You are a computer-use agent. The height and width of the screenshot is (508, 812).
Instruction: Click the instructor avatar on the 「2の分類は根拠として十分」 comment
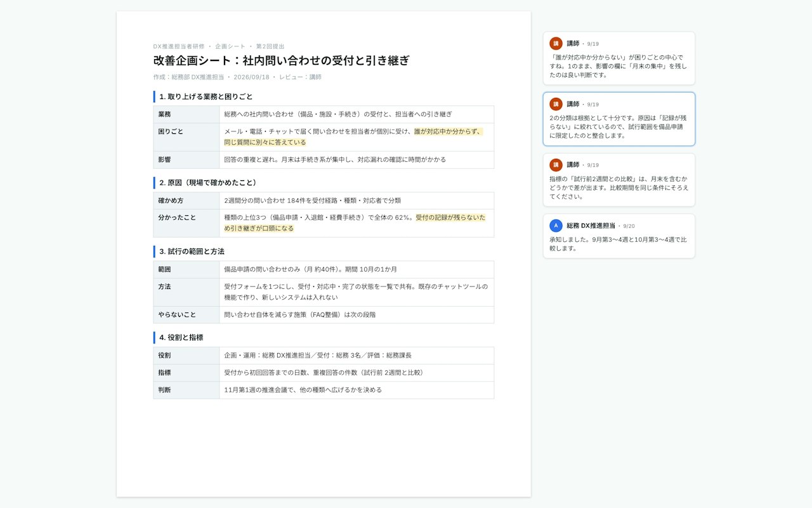coord(556,104)
